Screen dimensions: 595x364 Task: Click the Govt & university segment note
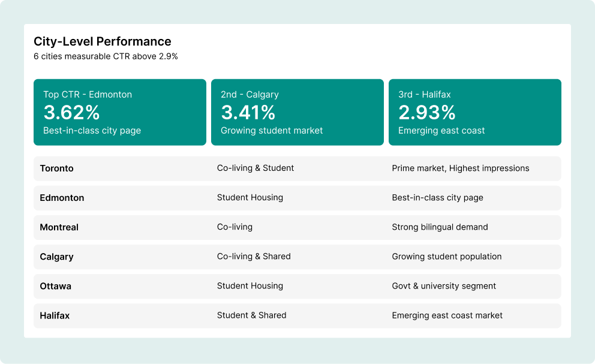[444, 286]
